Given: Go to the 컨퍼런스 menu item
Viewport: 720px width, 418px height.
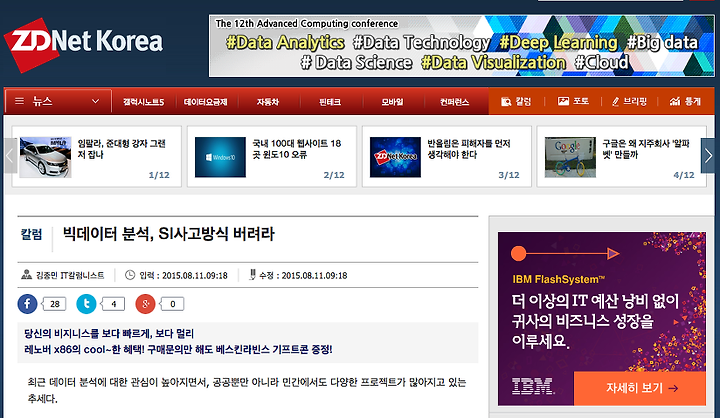Looking at the screenshot, I should (x=454, y=102).
